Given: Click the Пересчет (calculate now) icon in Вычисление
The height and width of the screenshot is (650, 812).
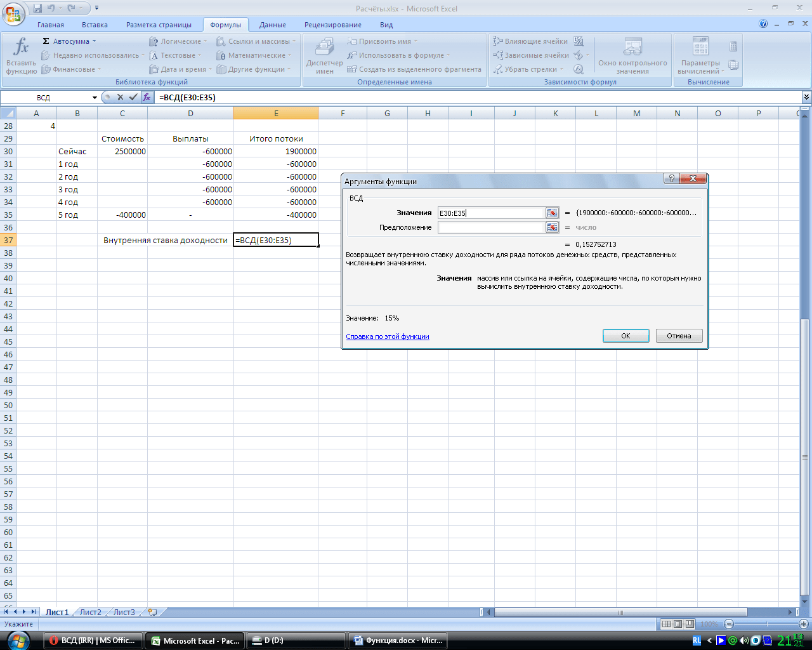Looking at the screenshot, I should [733, 46].
